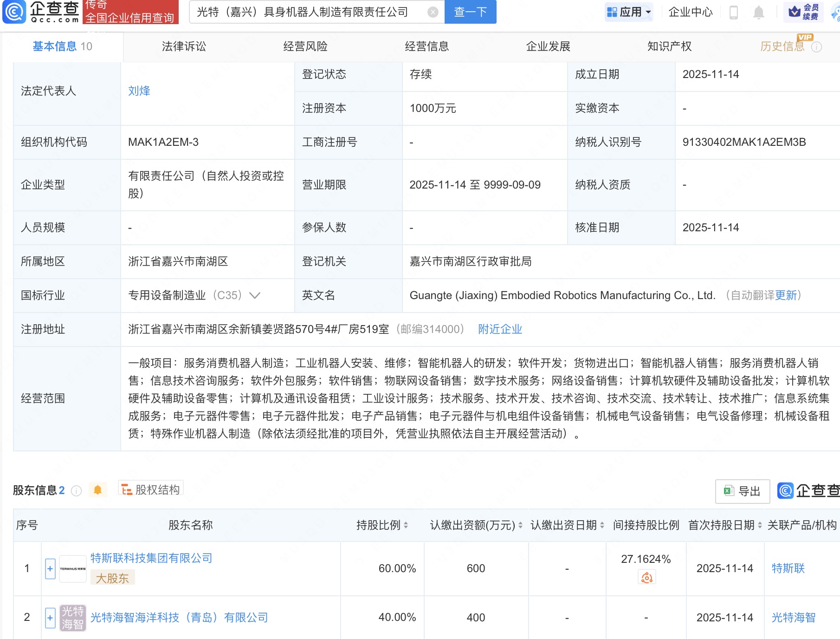Viewport: 840px width, 639px height.
Task: Sort by 首次持股日期 column
Action: click(760, 525)
